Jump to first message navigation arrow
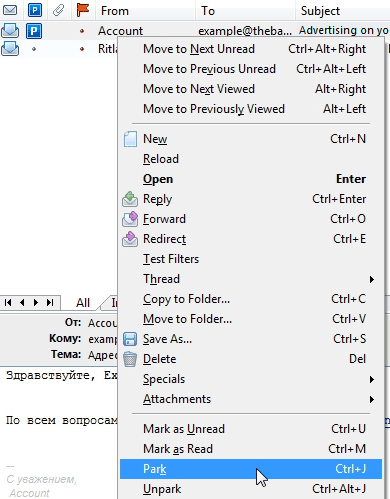This screenshot has width=390, height=499. (x=8, y=302)
